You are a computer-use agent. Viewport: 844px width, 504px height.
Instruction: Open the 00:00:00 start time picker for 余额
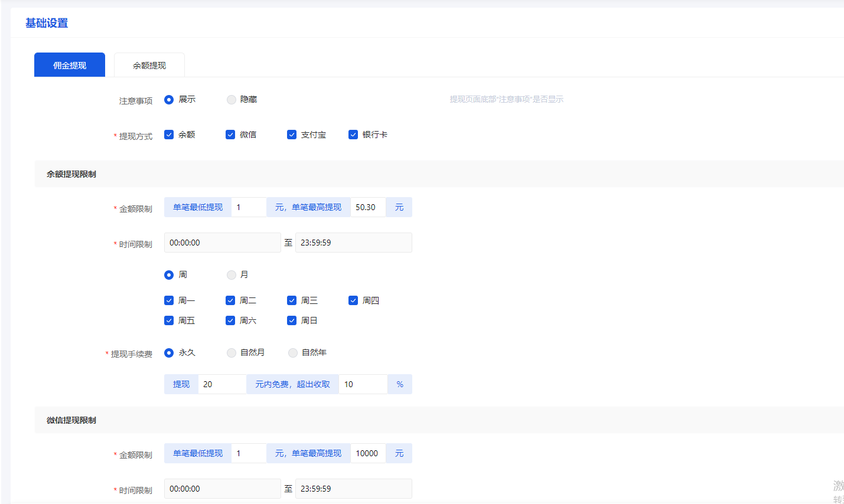(222, 243)
